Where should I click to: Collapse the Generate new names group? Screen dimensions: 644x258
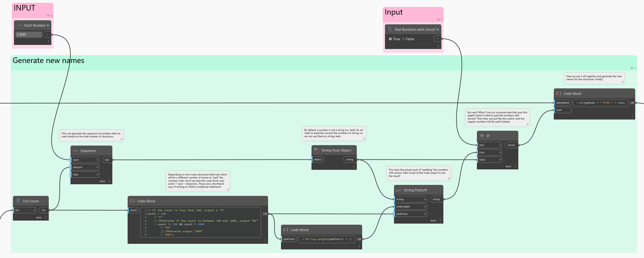(x=632, y=68)
